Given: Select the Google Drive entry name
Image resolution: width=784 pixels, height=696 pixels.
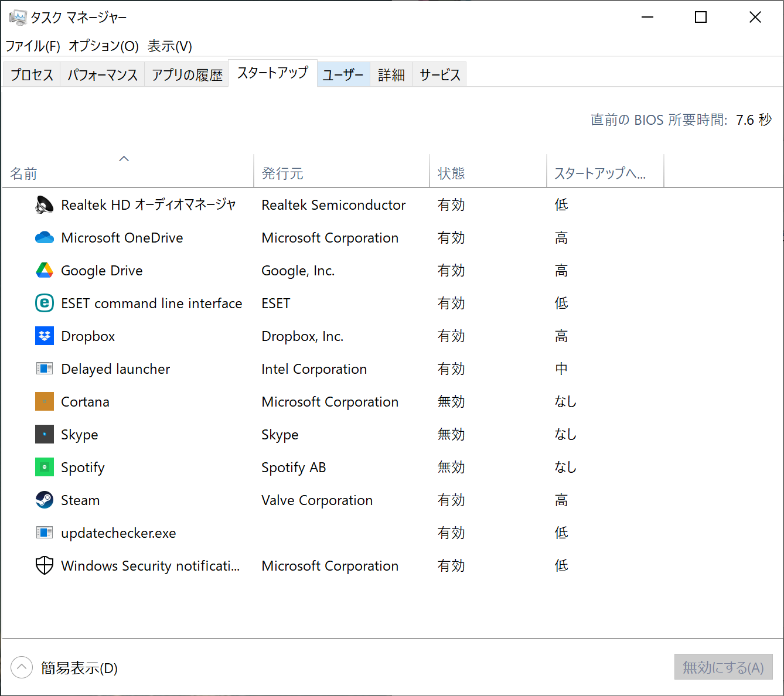Looking at the screenshot, I should tap(102, 271).
